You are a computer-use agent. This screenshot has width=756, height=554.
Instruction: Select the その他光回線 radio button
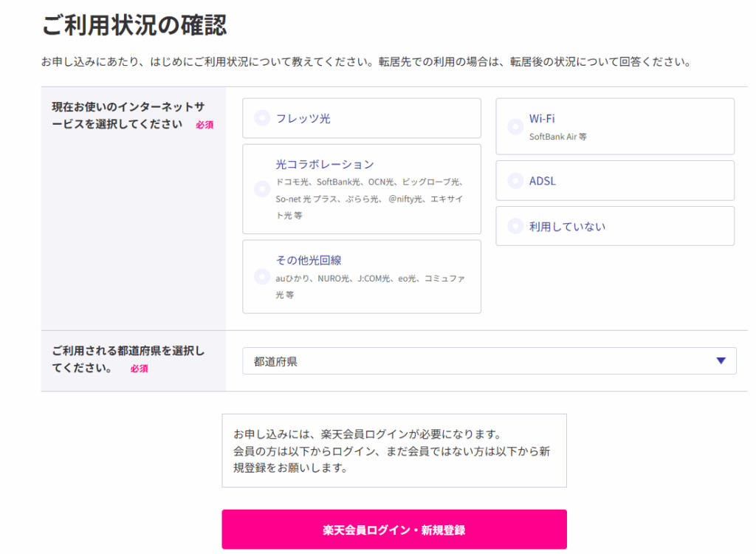pos(262,276)
